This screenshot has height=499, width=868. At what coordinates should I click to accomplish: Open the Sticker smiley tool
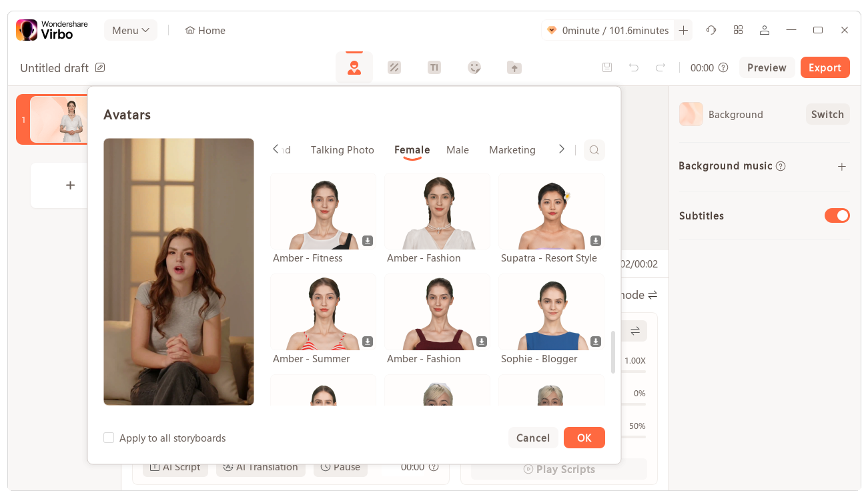(x=474, y=67)
